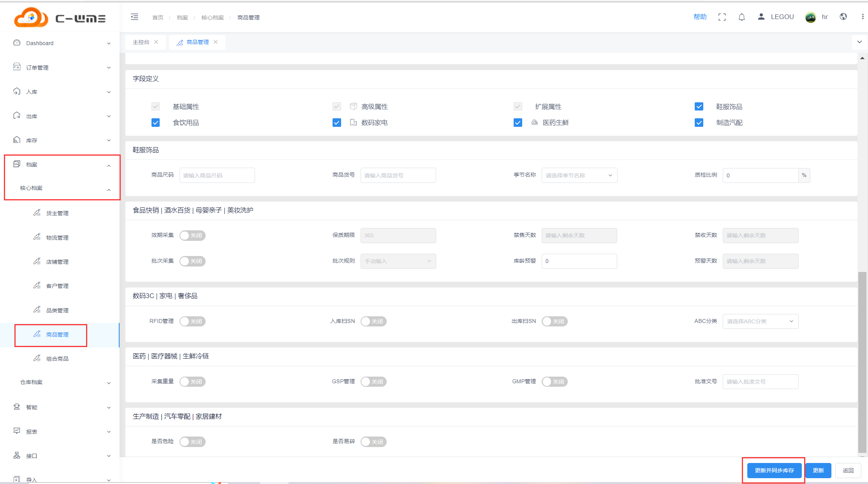
Task: Switch language using globe icon
Action: coord(843,17)
